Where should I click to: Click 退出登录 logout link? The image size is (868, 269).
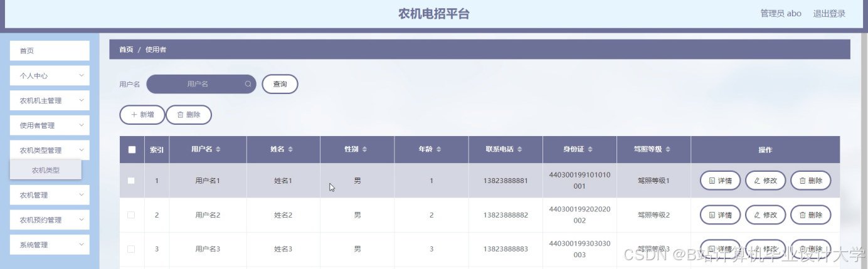(829, 13)
